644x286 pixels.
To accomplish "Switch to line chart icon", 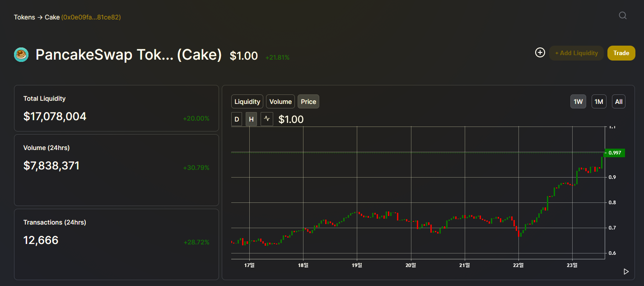I will click(x=267, y=119).
